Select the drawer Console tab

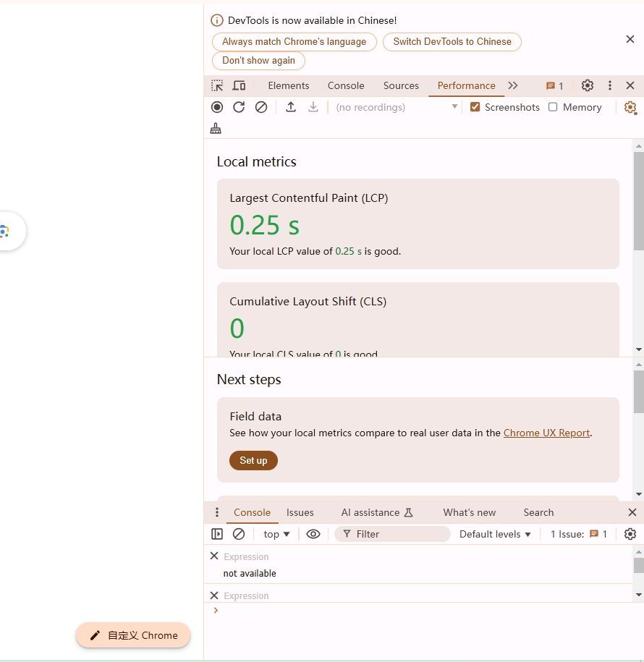point(252,512)
